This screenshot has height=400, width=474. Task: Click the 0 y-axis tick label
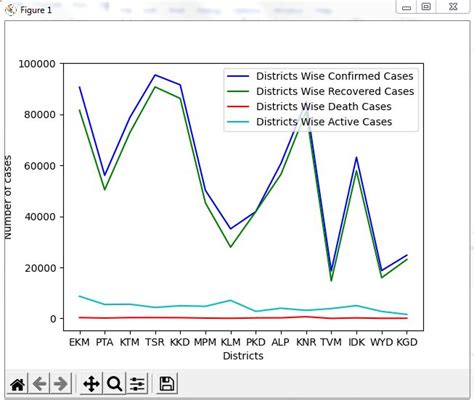(53, 319)
